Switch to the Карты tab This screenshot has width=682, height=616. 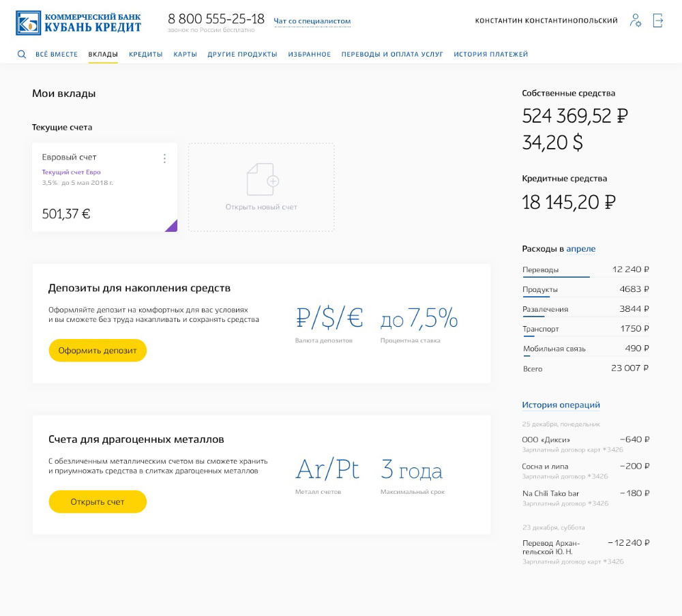pyautogui.click(x=185, y=55)
